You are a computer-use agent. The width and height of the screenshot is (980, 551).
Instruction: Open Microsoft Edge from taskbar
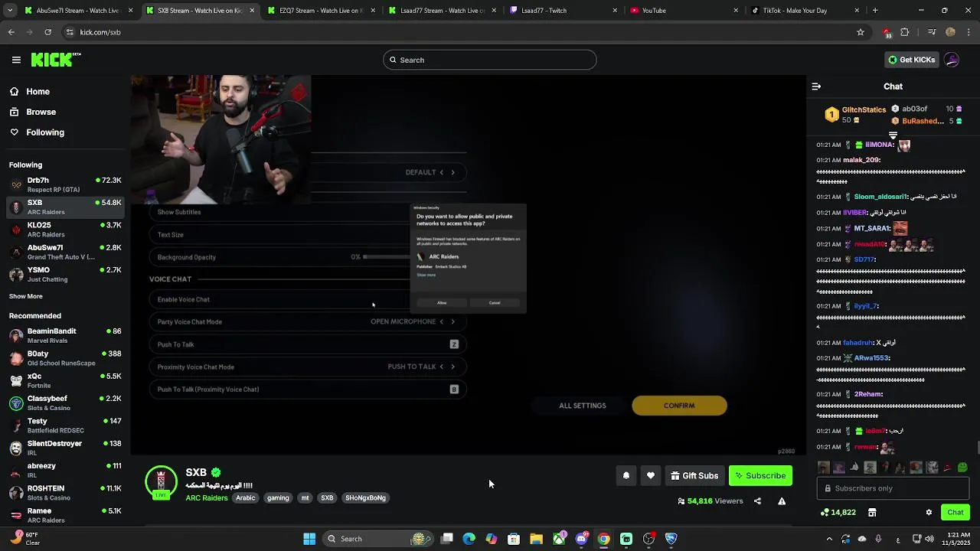469,539
